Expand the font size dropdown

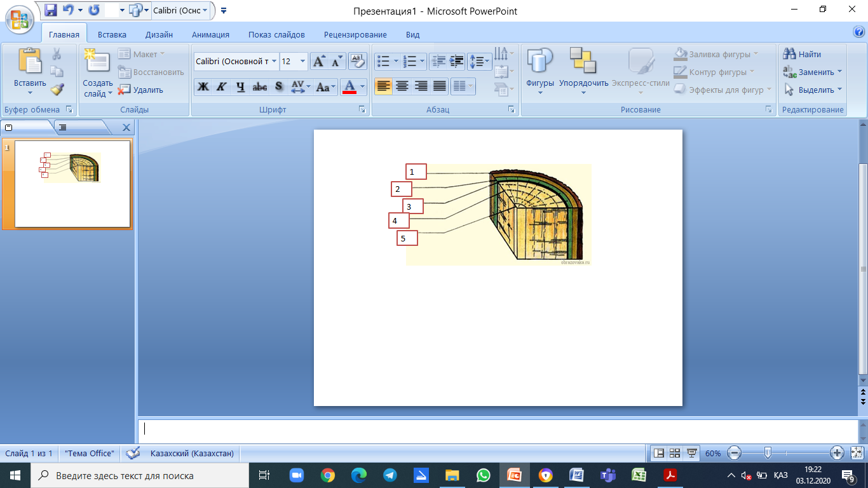pos(302,61)
